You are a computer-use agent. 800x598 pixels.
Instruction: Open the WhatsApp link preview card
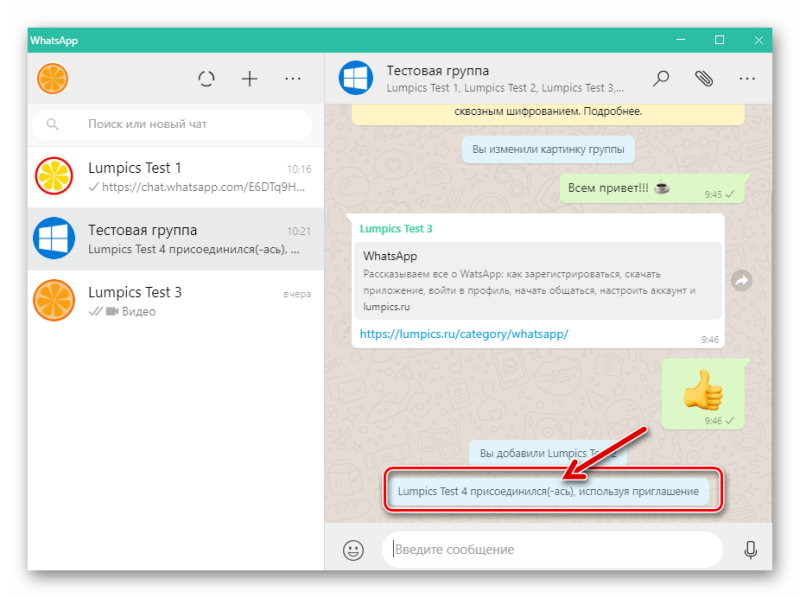click(x=538, y=281)
